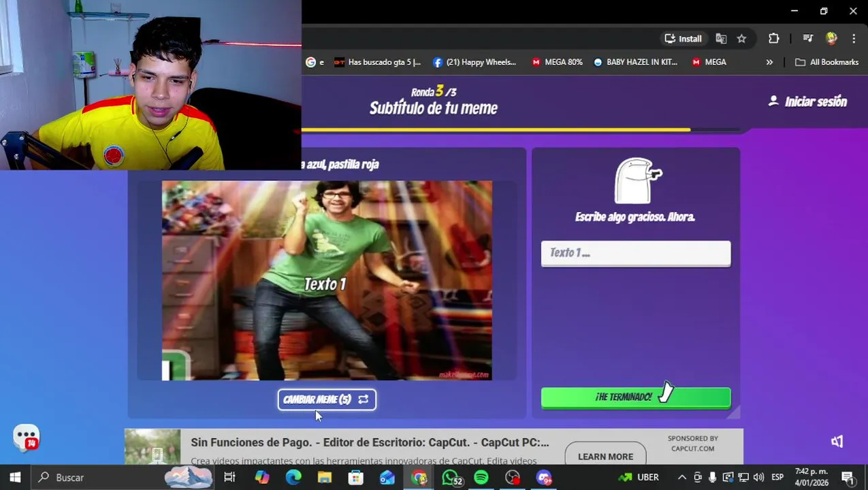Focus the 'Texto 1...' input field
Screen dimensions: 868x490
[636, 253]
